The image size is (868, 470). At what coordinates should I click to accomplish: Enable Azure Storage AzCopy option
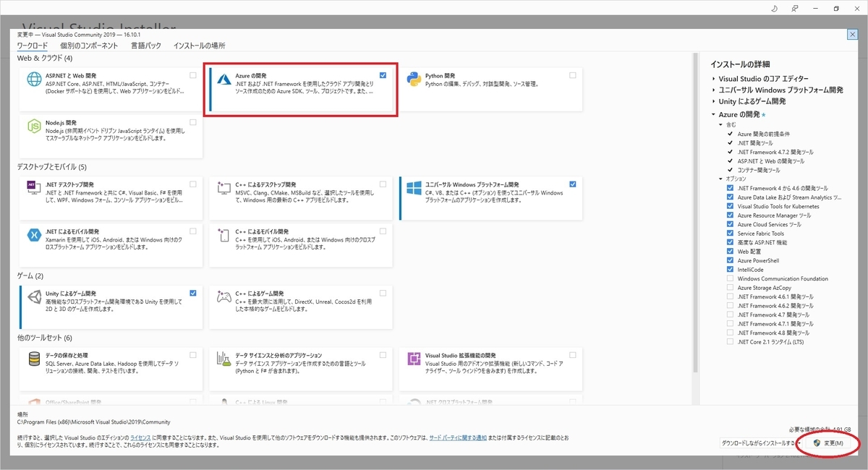(x=730, y=288)
